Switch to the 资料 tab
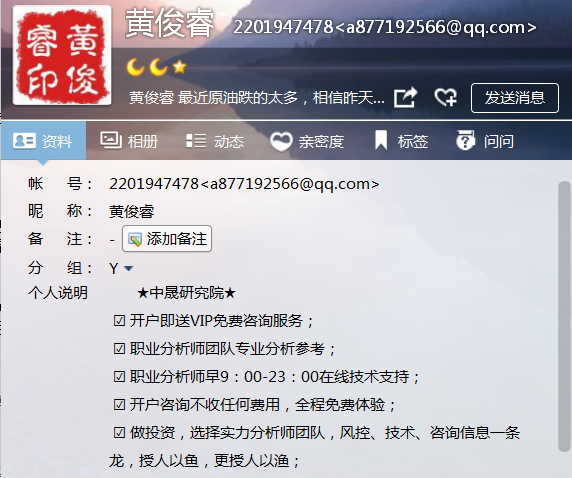 point(43,141)
